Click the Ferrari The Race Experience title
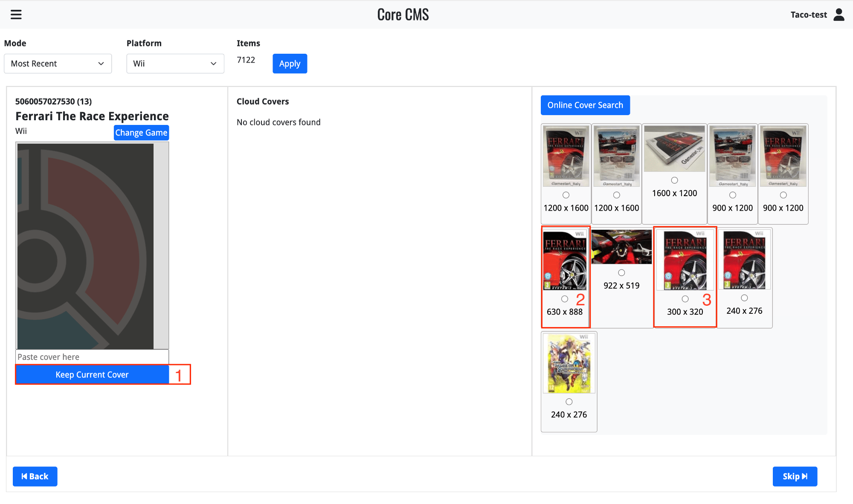This screenshot has height=504, width=853. pos(92,116)
